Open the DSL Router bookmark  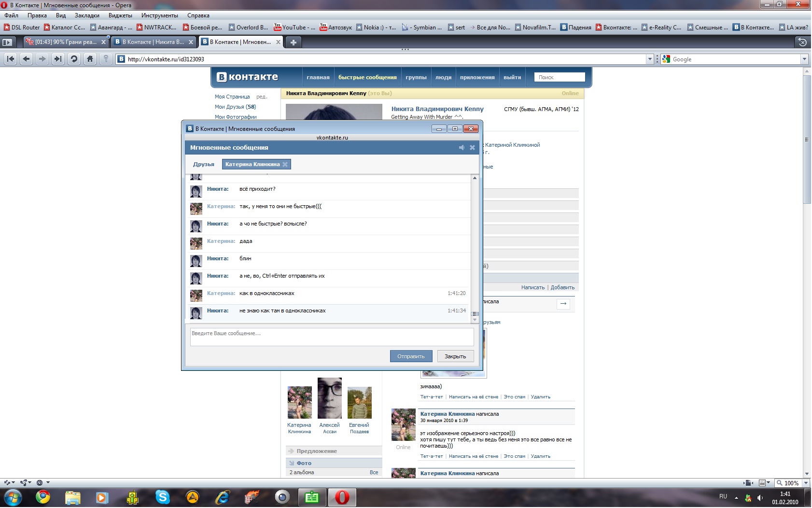pyautogui.click(x=22, y=28)
